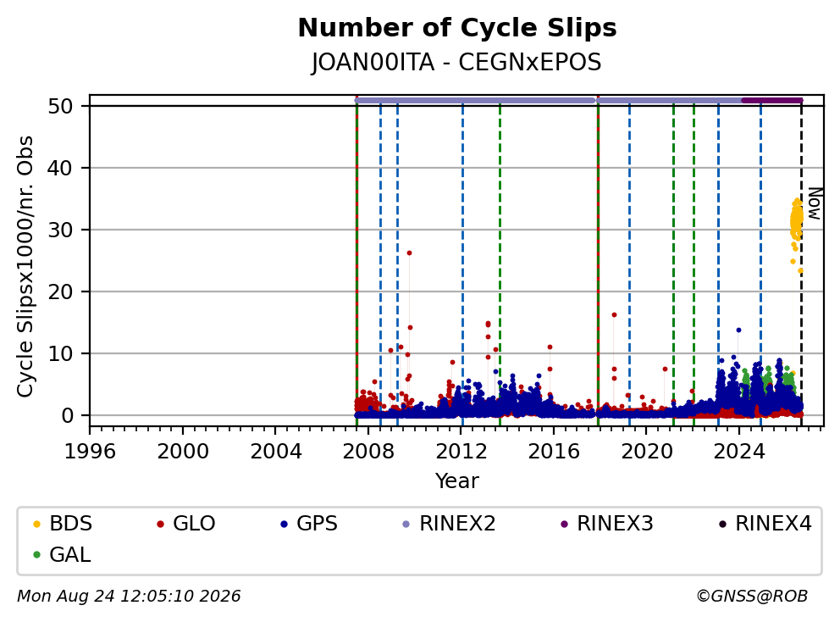840x622 pixels.
Task: Click the '40' y-axis tick label
Action: click(60, 169)
